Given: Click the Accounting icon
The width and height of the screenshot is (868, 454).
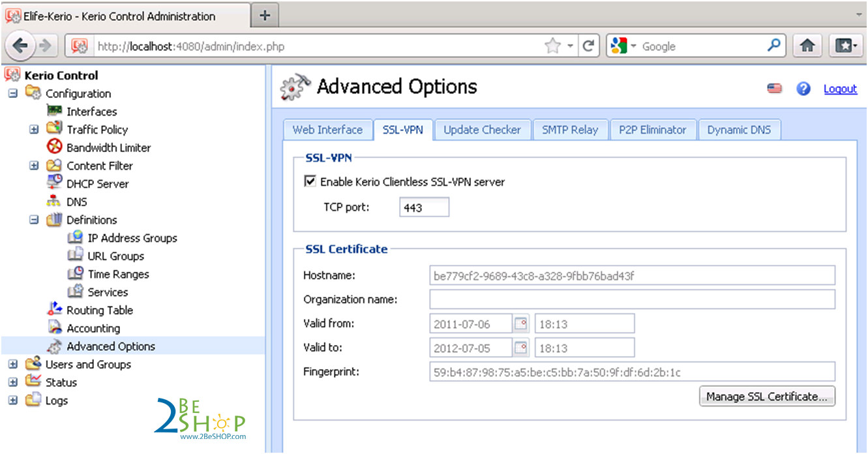Looking at the screenshot, I should [55, 328].
